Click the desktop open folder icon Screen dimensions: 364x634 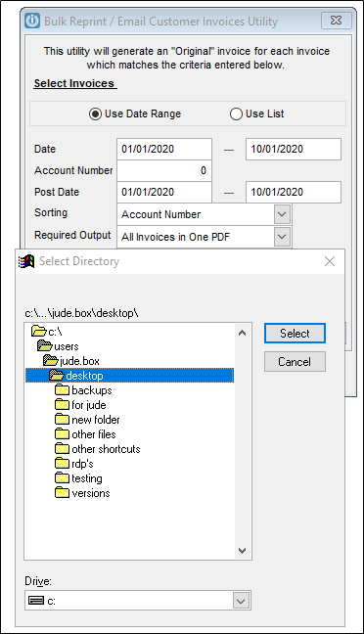pos(57,376)
